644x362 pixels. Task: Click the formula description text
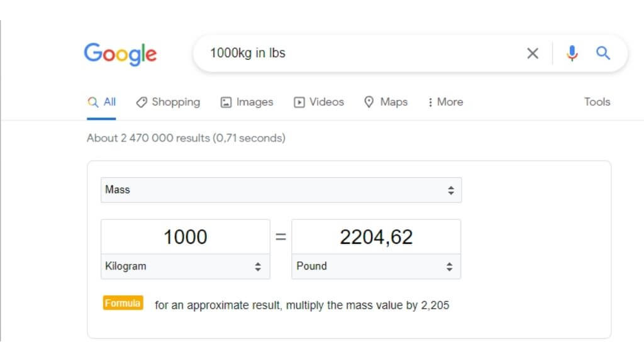(302, 305)
